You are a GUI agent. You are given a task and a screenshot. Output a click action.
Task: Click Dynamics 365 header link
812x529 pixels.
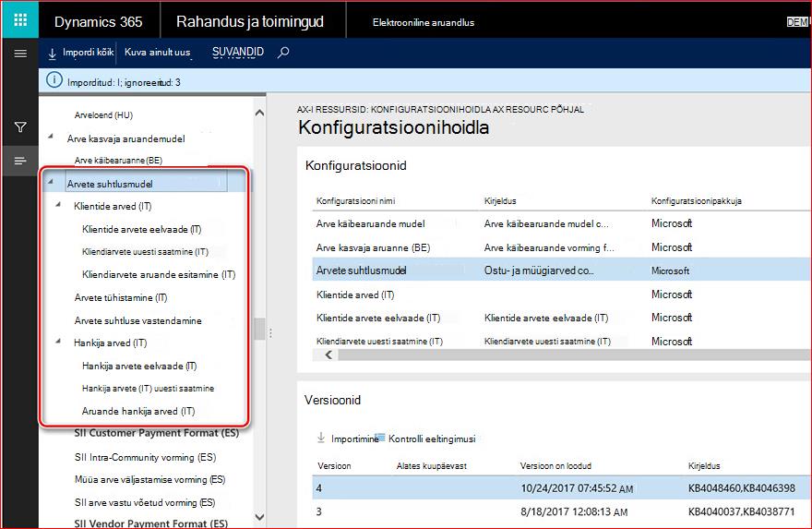[99, 21]
